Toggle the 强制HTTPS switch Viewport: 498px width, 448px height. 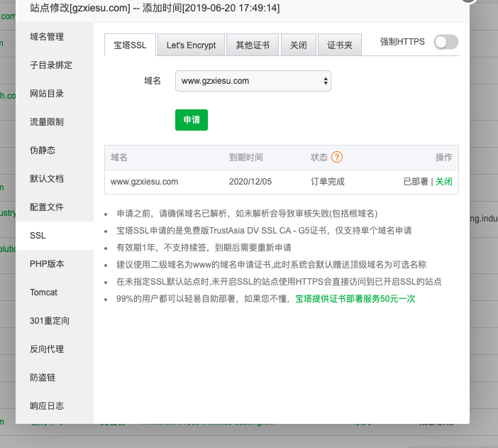coord(446,42)
